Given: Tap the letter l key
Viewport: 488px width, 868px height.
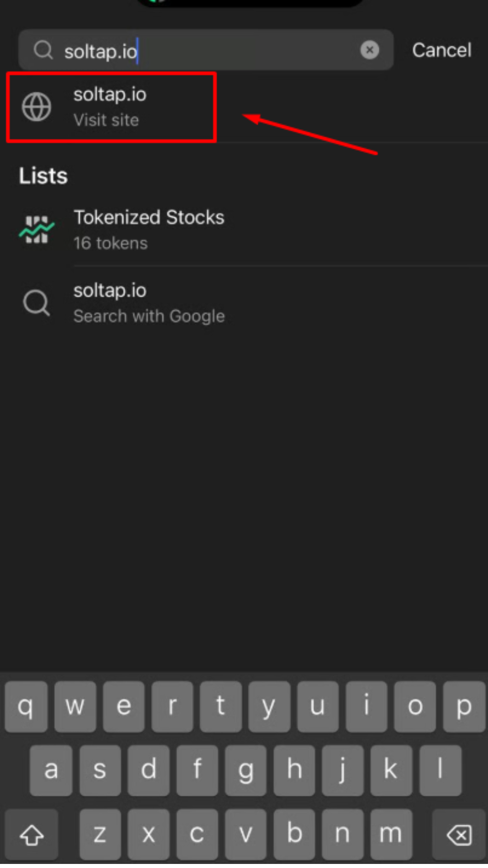Looking at the screenshot, I should tap(440, 770).
